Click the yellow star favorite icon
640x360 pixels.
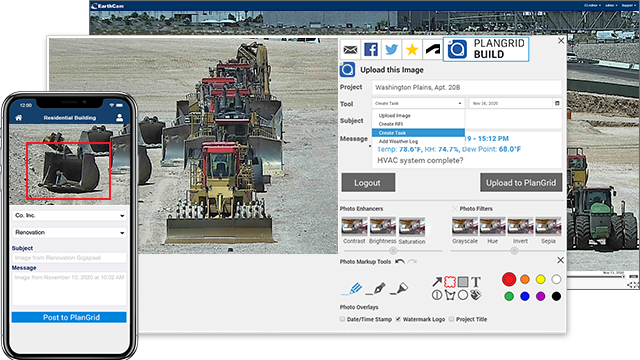pyautogui.click(x=412, y=50)
